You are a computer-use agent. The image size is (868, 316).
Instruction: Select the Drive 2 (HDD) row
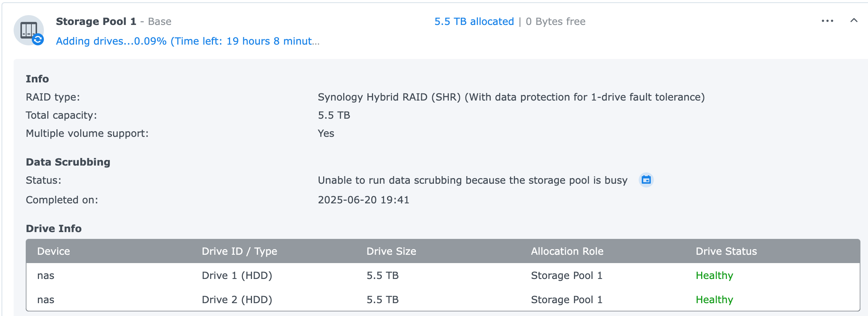443,300
